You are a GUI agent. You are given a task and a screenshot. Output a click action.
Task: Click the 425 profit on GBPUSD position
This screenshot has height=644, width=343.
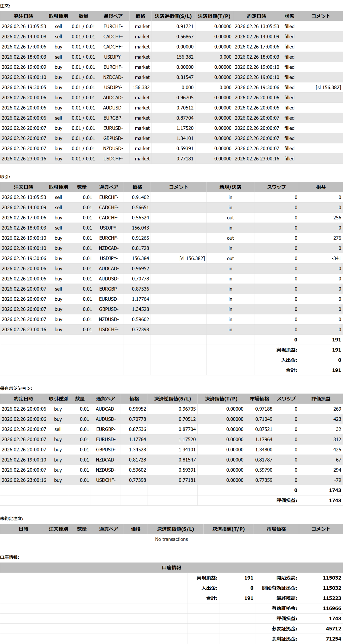(x=337, y=450)
